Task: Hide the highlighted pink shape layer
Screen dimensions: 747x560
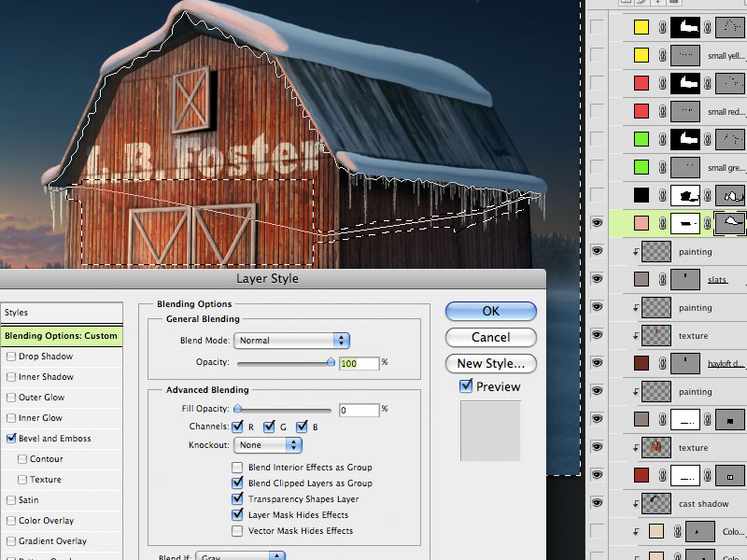Action: [597, 223]
